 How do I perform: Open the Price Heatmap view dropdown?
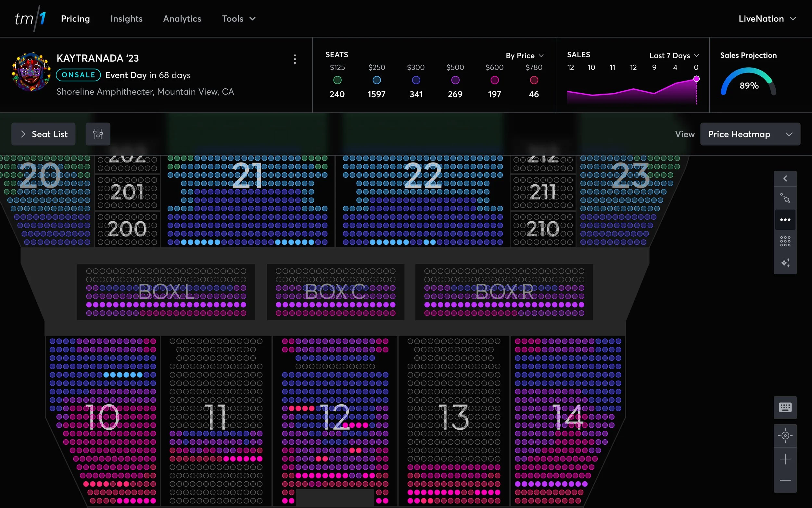750,134
